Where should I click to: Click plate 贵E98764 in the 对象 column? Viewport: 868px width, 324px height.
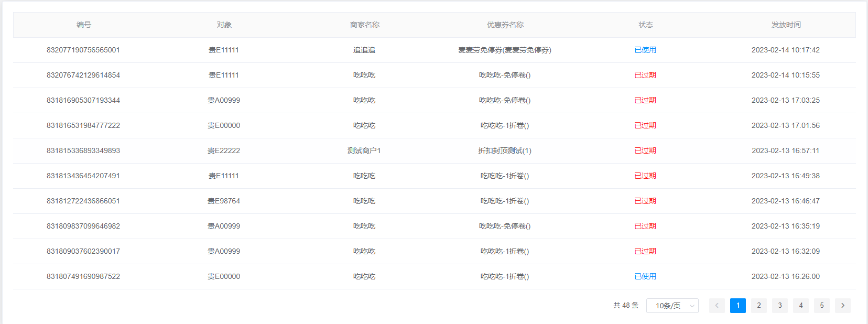tap(224, 201)
